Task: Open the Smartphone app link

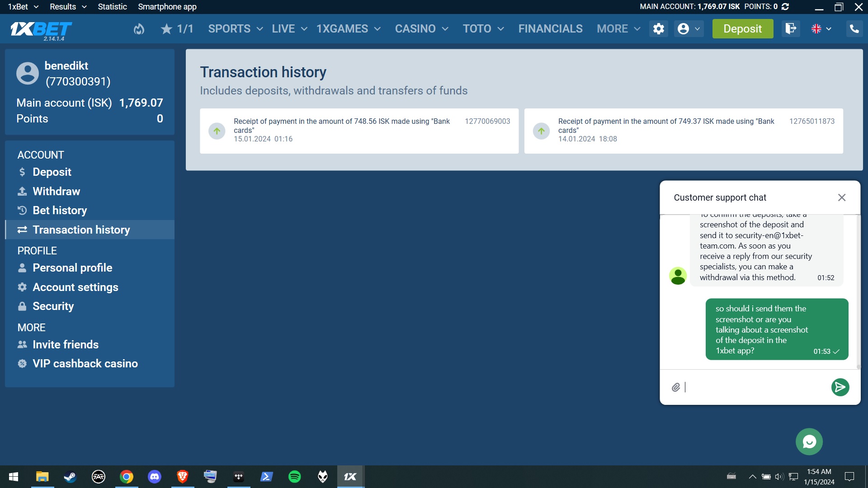Action: (x=167, y=7)
